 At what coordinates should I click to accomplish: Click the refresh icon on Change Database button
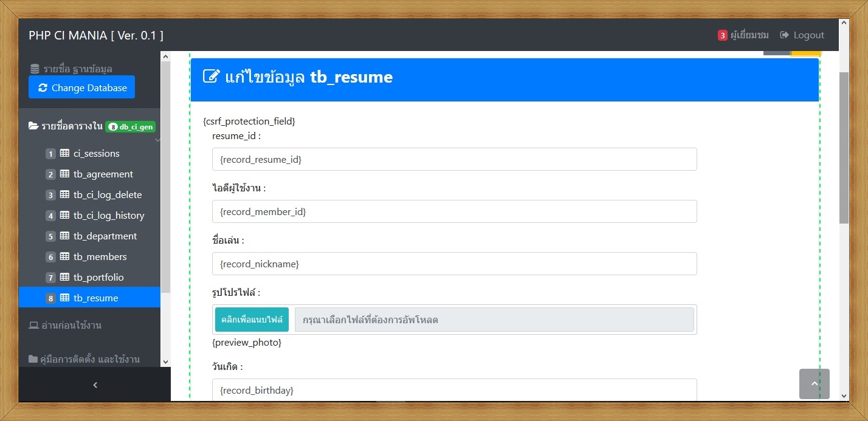42,87
